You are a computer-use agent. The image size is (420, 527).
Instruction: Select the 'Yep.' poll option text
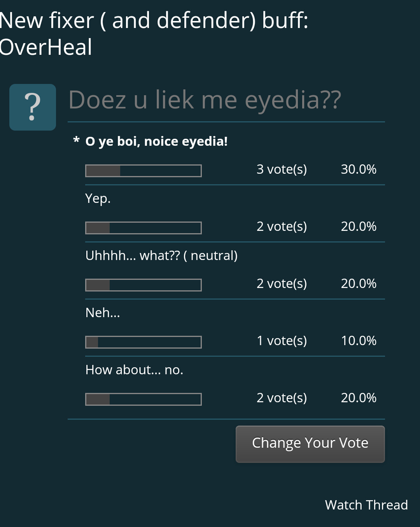click(x=98, y=199)
